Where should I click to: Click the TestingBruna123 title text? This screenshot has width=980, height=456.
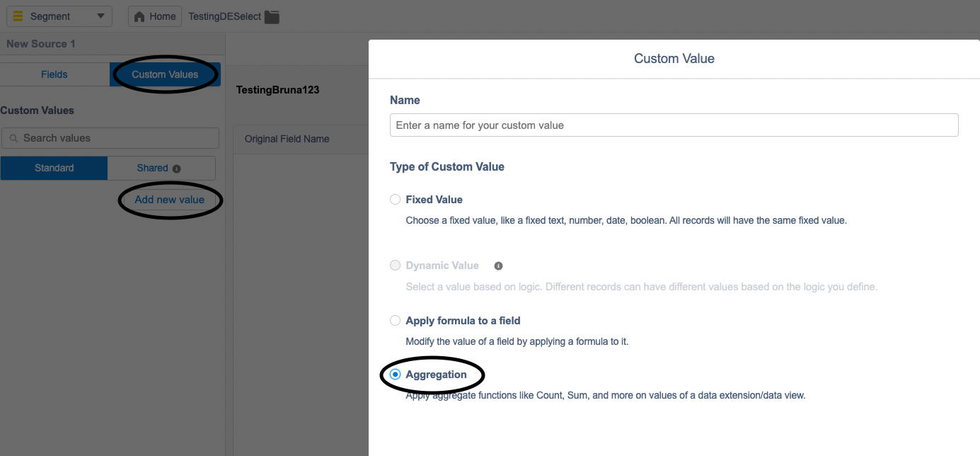point(277,90)
